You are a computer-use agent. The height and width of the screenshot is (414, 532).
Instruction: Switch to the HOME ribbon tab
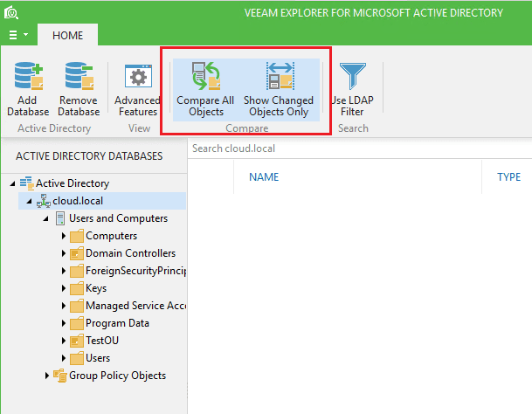[67, 35]
